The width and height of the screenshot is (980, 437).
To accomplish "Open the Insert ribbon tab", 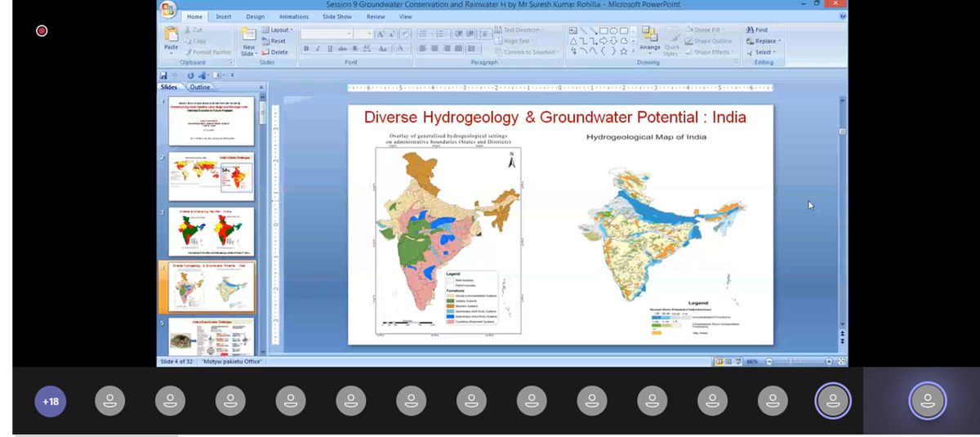I will click(224, 16).
